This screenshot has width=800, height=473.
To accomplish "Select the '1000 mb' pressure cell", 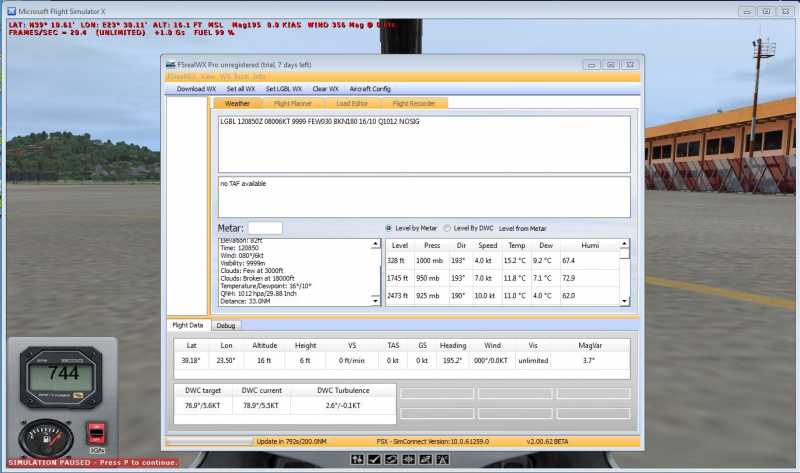I will (430, 261).
